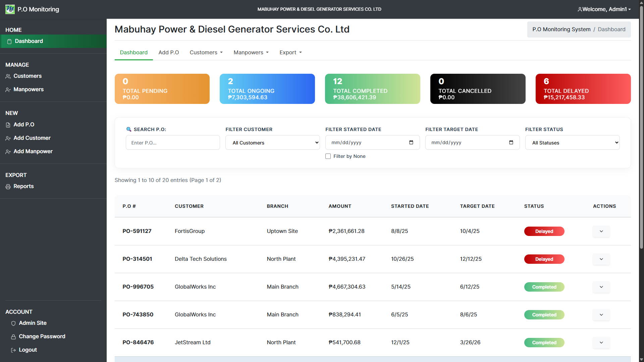Screen dimensions: 644x362
Task: Enable the Filter by None checkbox
Action: tap(328, 156)
